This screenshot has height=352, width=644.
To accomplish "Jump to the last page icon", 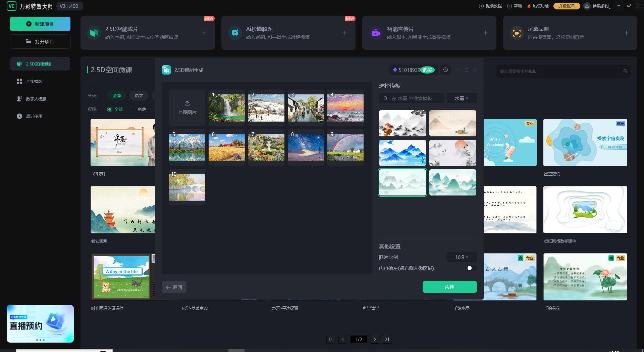I will tap(387, 339).
